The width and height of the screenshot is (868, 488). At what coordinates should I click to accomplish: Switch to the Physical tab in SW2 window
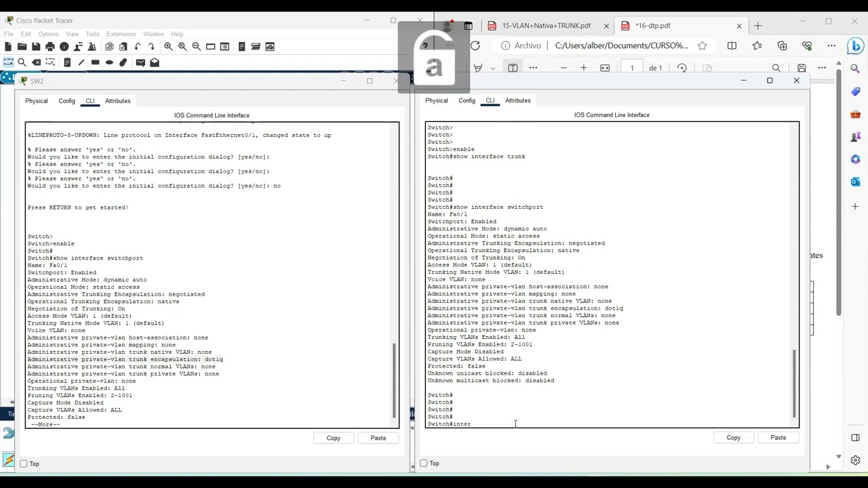[37, 101]
